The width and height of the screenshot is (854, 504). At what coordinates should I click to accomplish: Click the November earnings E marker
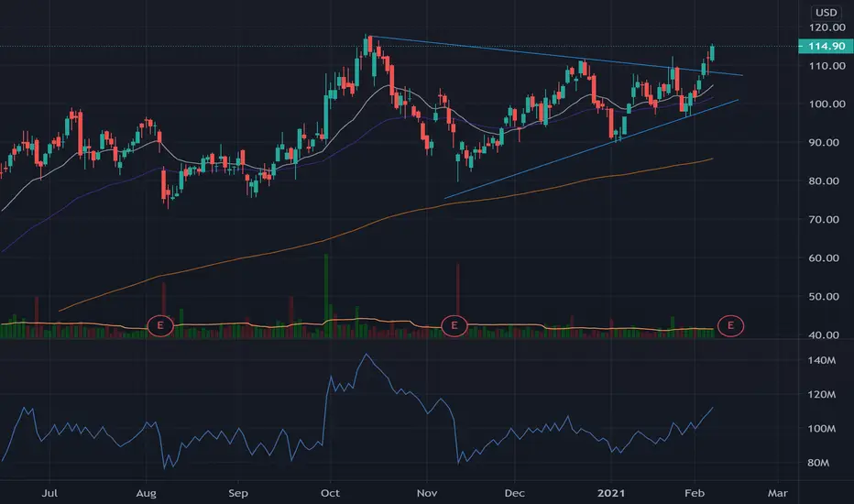pos(454,326)
